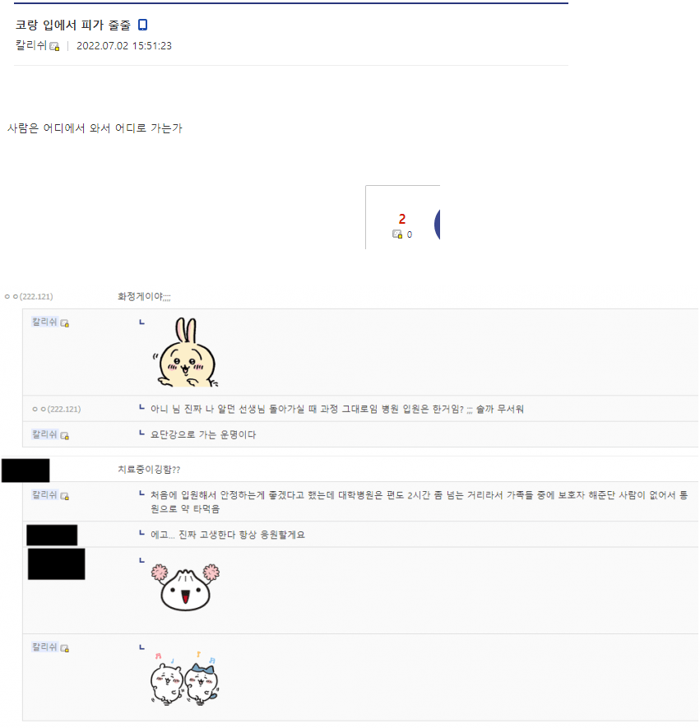Open the rabbit sticker image in reply

186,352
